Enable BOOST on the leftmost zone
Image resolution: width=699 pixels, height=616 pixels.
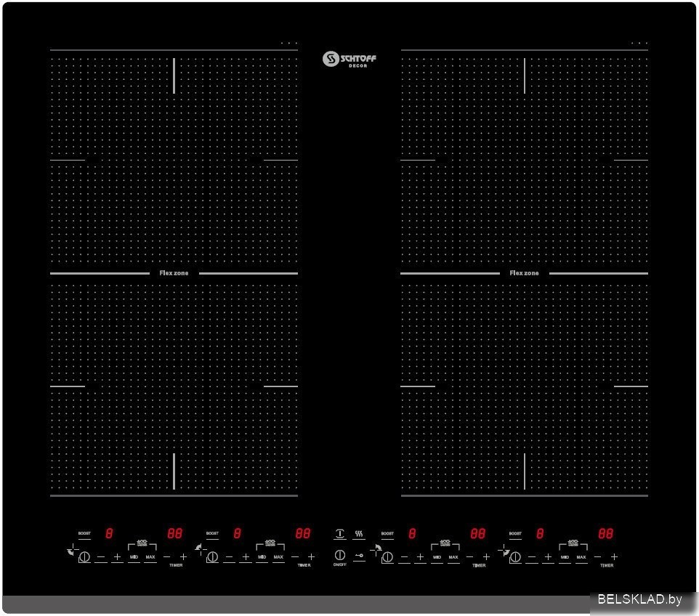pyautogui.click(x=84, y=535)
